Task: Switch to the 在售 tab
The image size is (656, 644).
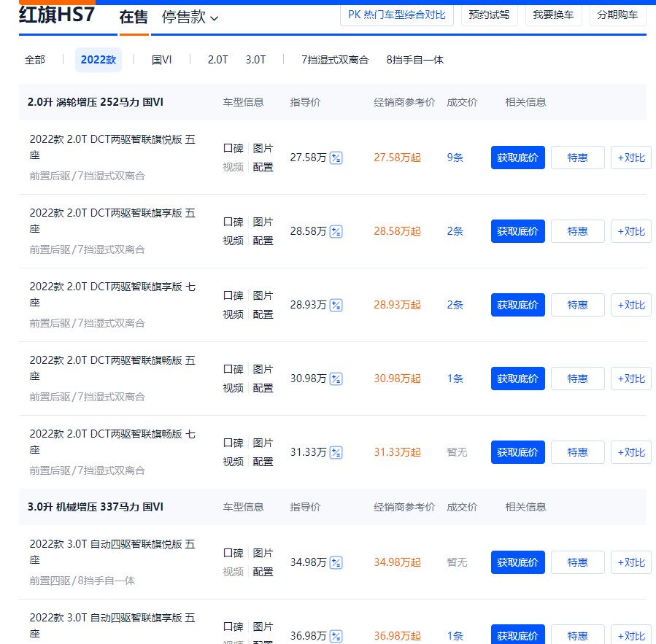Action: (134, 18)
